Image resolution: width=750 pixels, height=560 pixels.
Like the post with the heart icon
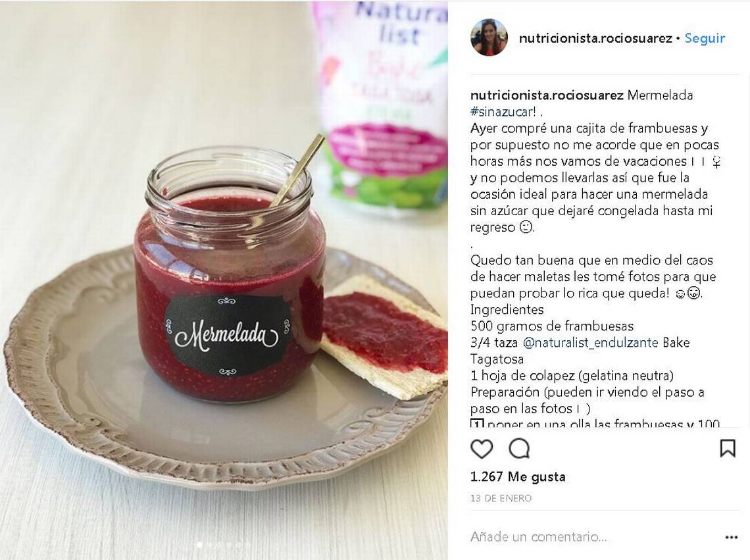tap(481, 449)
